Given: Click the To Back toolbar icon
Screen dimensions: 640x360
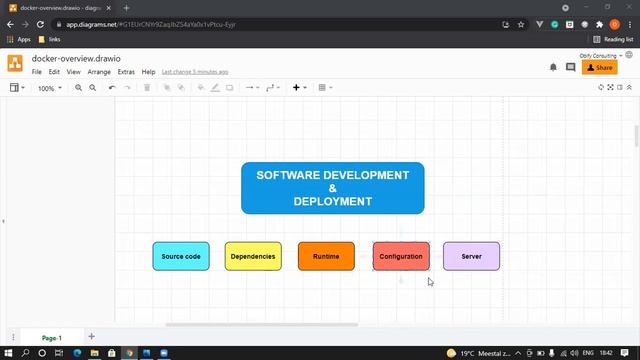Looking at the screenshot, I should (x=181, y=88).
